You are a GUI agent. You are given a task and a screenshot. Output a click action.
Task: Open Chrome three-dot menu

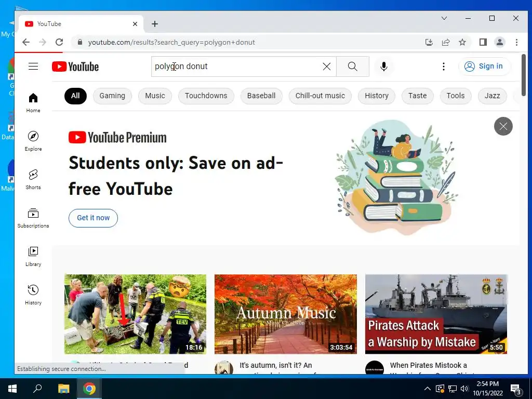pyautogui.click(x=516, y=42)
